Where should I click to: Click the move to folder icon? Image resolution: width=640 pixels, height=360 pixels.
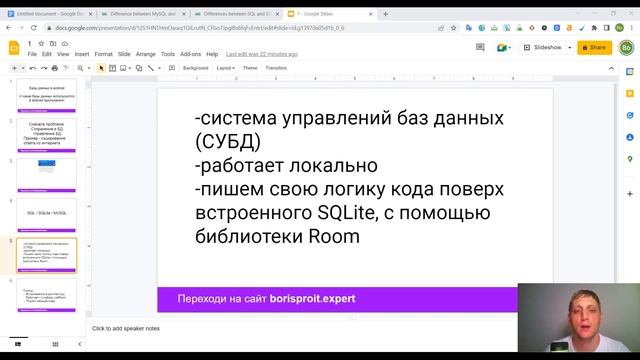coord(53,44)
